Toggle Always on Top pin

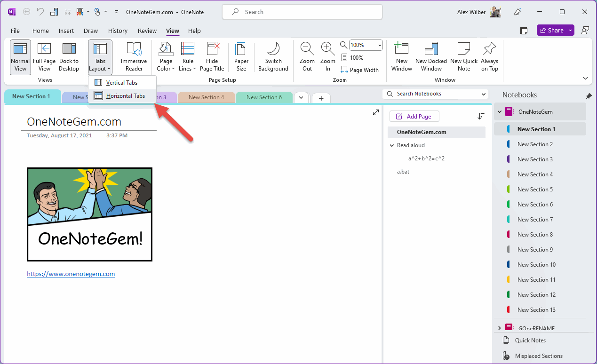point(490,57)
